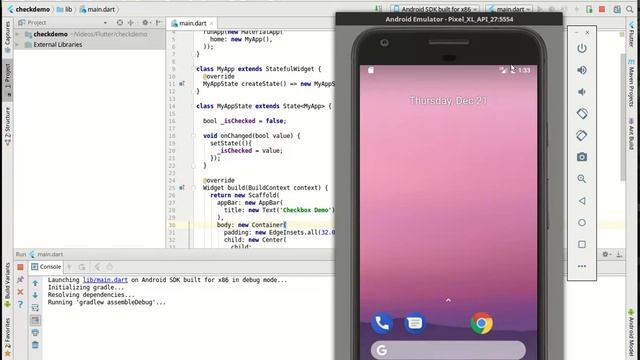Viewport: 640px width, 360px height.
Task: Close the main.dart editor tab
Action: coord(211,23)
